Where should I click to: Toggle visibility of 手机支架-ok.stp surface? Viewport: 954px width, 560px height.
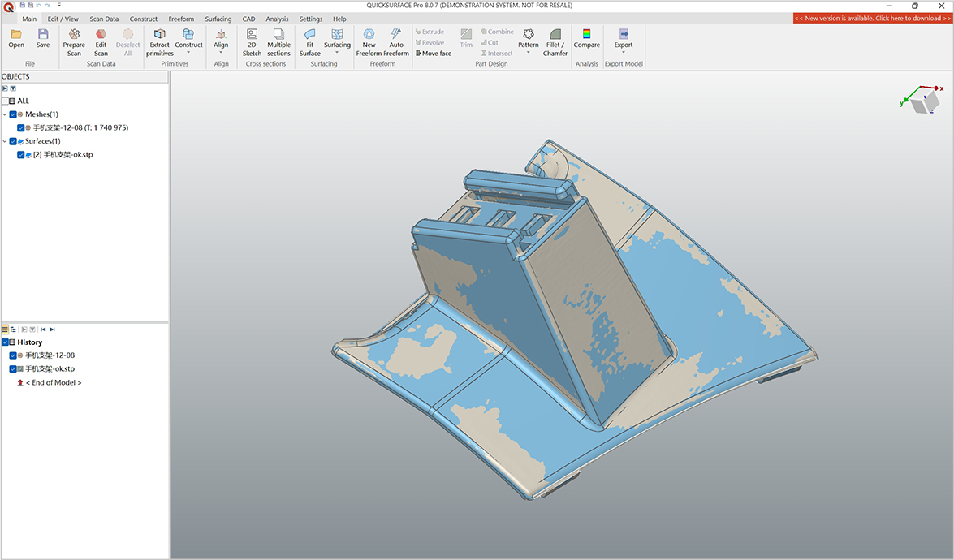[21, 155]
